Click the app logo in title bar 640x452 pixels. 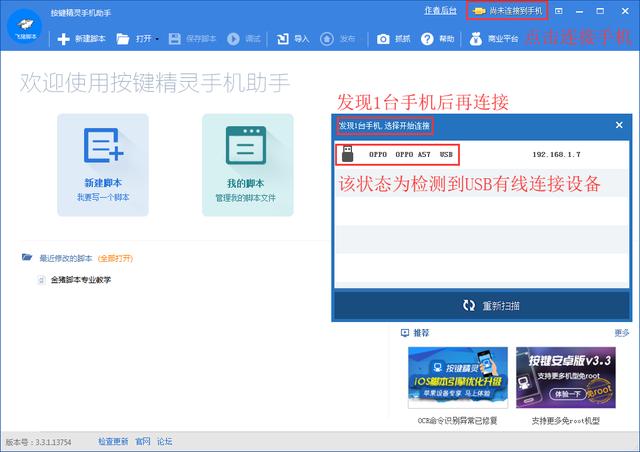tap(25, 26)
